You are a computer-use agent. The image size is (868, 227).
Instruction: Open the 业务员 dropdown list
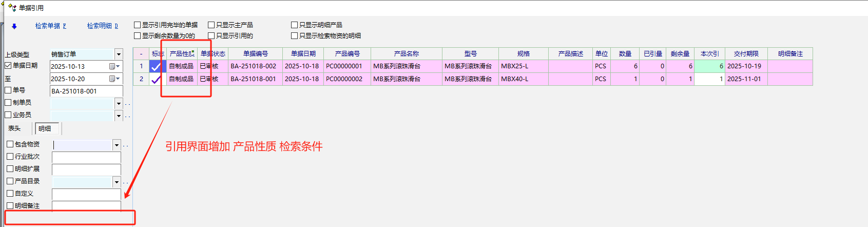119,116
